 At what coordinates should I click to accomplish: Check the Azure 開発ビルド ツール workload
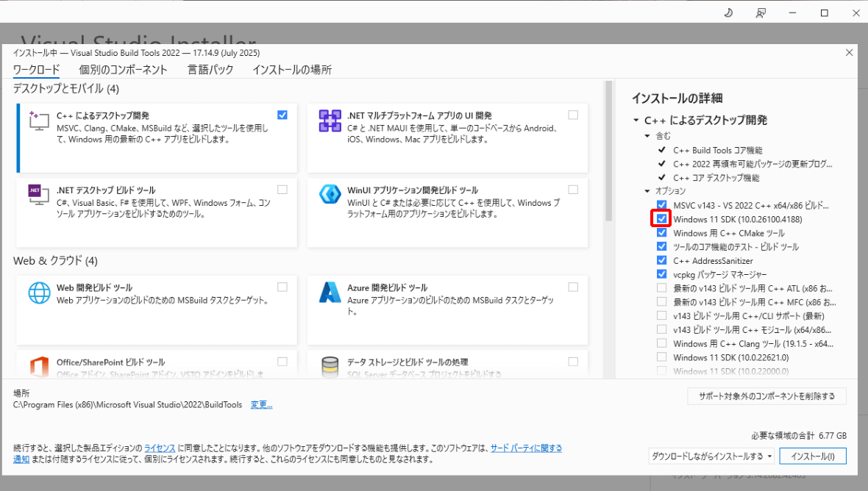[573, 287]
